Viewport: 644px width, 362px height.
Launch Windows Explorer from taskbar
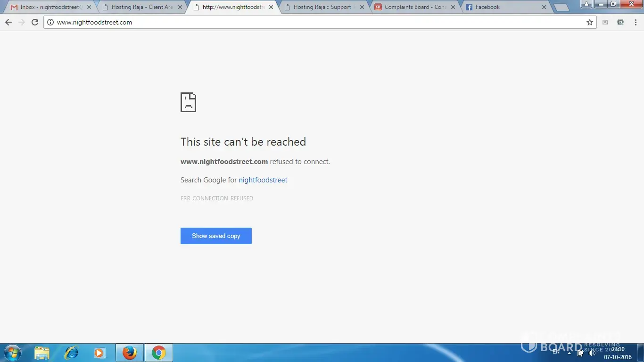tap(42, 353)
